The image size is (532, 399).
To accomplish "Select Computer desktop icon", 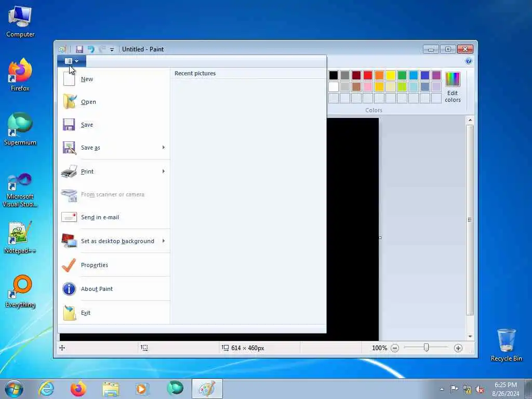I will click(x=20, y=21).
